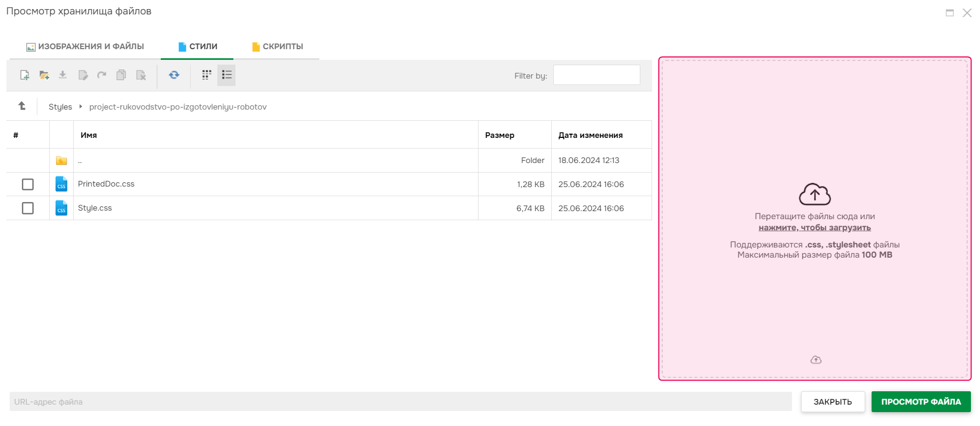Click the copy files toolbar icon
Image resolution: width=980 pixels, height=426 pixels.
pyautogui.click(x=121, y=75)
